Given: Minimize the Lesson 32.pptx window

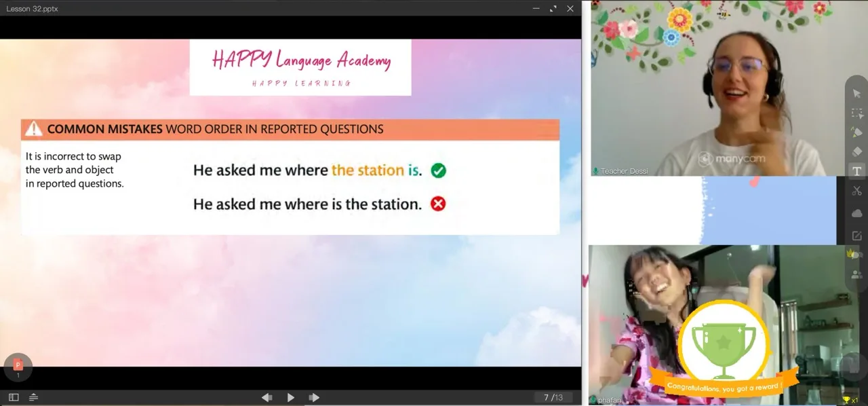Looking at the screenshot, I should coord(535,9).
